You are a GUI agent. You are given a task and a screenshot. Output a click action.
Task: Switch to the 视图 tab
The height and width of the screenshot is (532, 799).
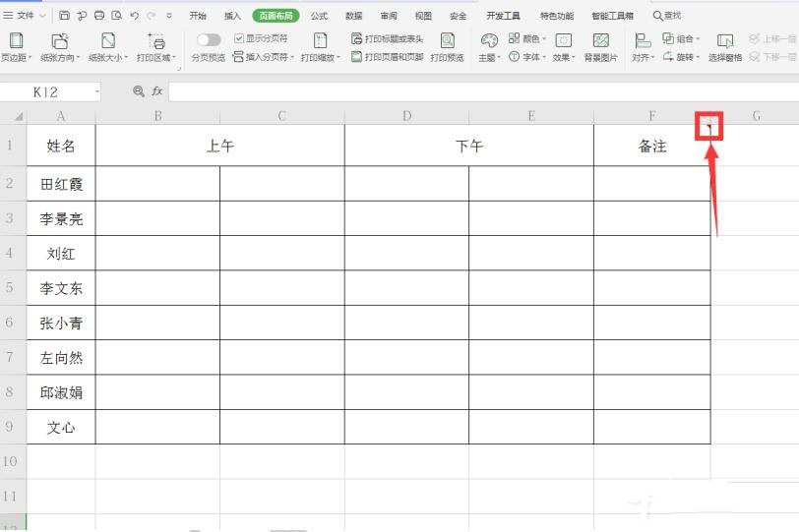pyautogui.click(x=423, y=16)
